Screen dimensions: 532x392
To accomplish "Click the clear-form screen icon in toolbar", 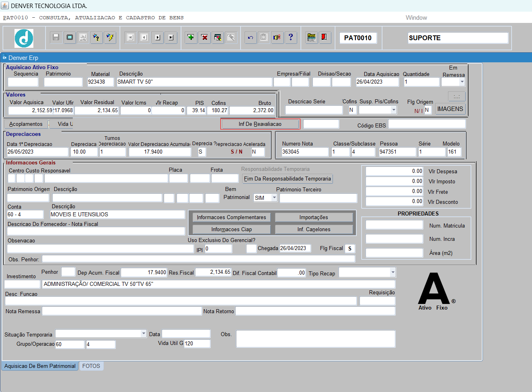I will point(70,37).
